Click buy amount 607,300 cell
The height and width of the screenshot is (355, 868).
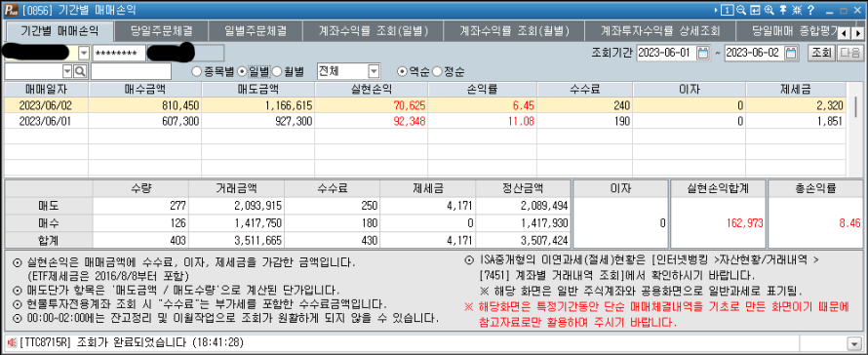145,121
